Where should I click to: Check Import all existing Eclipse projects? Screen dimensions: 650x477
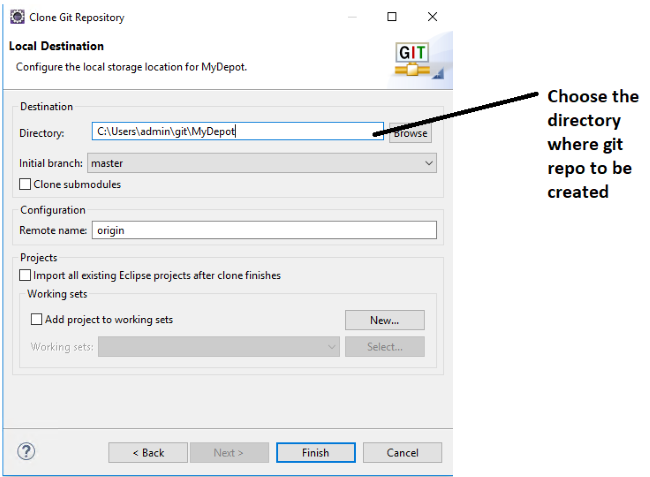click(x=25, y=275)
